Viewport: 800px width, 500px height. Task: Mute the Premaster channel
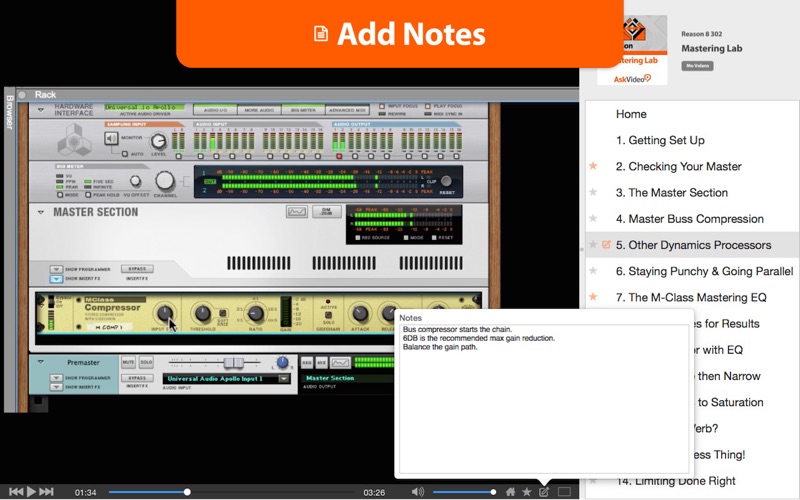(128, 362)
